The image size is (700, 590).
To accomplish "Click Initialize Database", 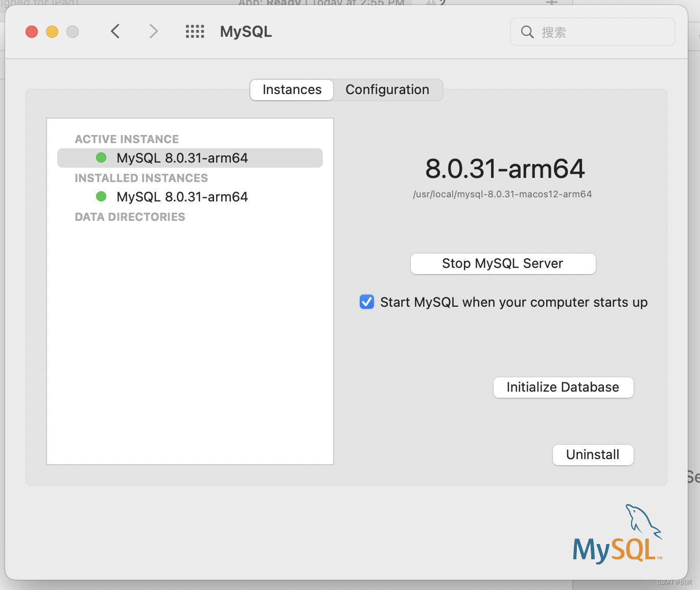I will [x=563, y=387].
